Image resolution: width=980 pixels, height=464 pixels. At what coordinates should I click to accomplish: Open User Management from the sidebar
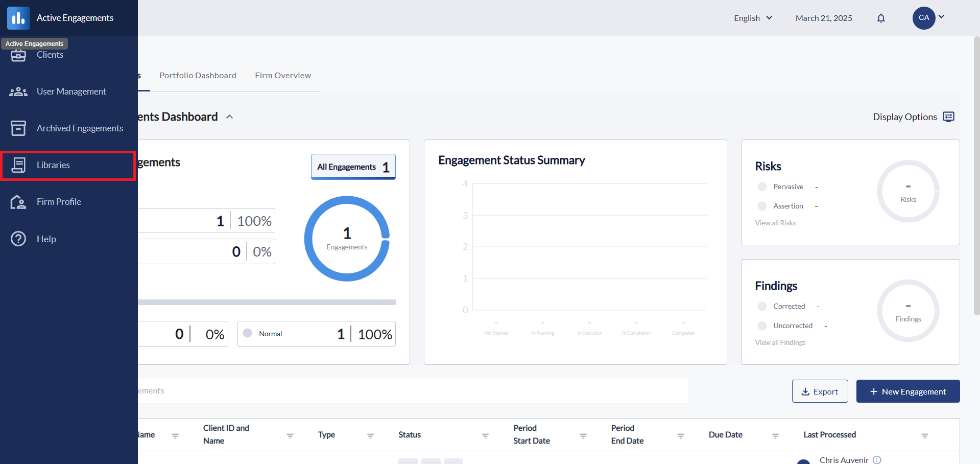(71, 91)
